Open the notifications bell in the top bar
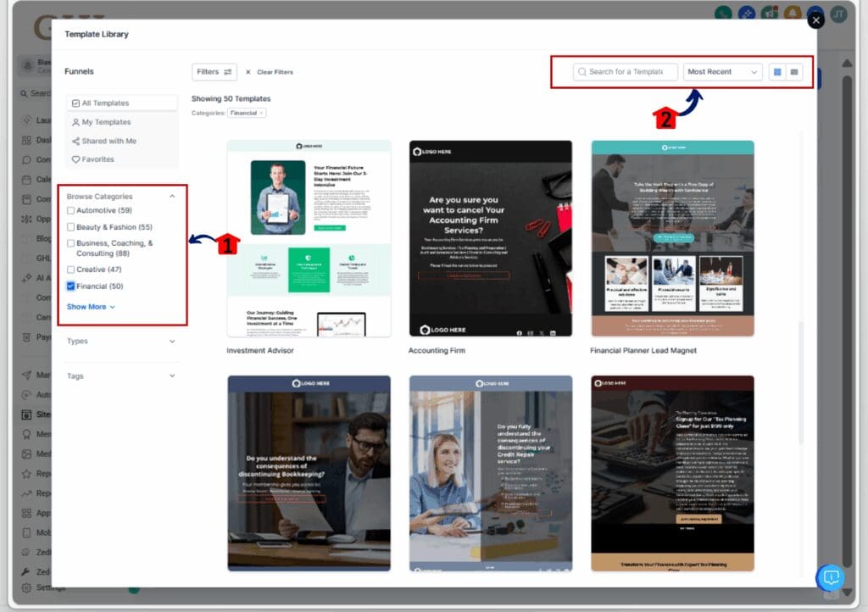This screenshot has height=612, width=868. click(x=792, y=14)
